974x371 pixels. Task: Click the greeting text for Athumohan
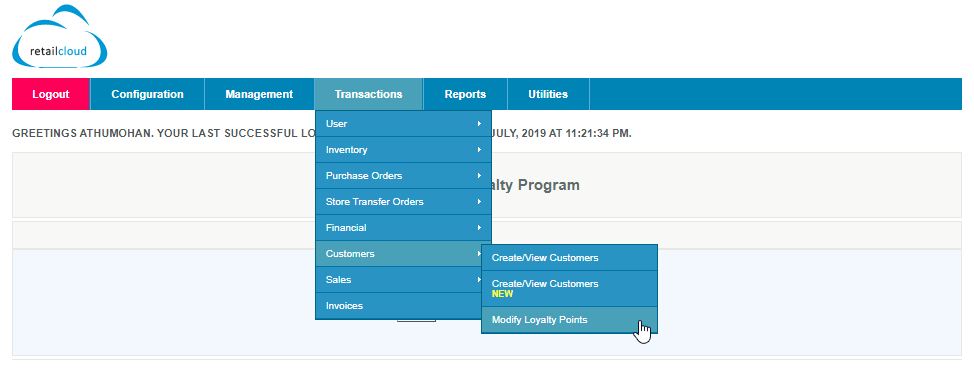tap(322, 133)
